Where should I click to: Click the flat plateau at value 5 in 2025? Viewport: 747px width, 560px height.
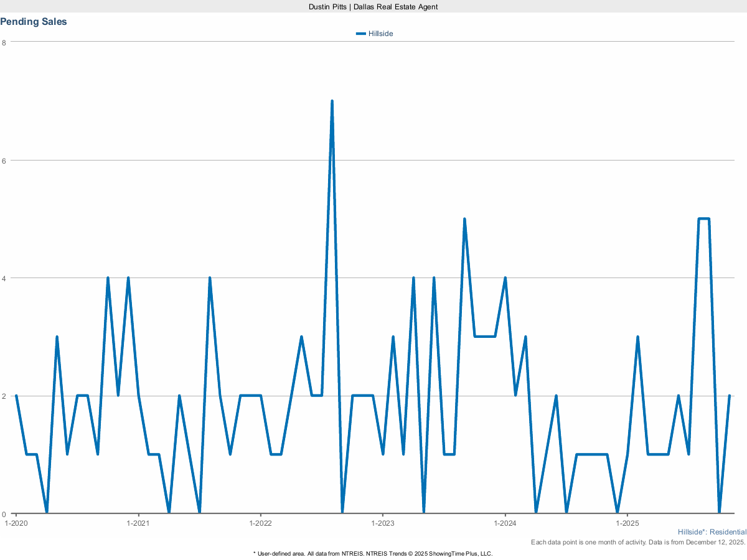click(x=704, y=219)
